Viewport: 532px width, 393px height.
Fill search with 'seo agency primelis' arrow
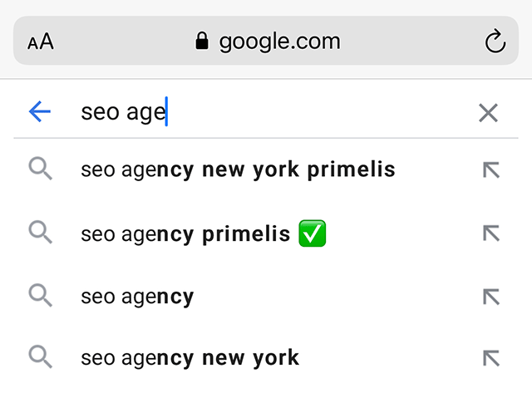[x=491, y=233]
